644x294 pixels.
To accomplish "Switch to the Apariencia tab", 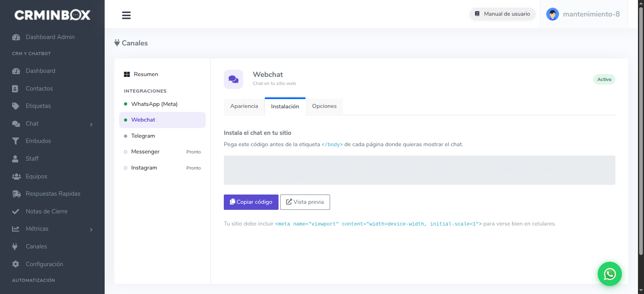I will tap(244, 106).
